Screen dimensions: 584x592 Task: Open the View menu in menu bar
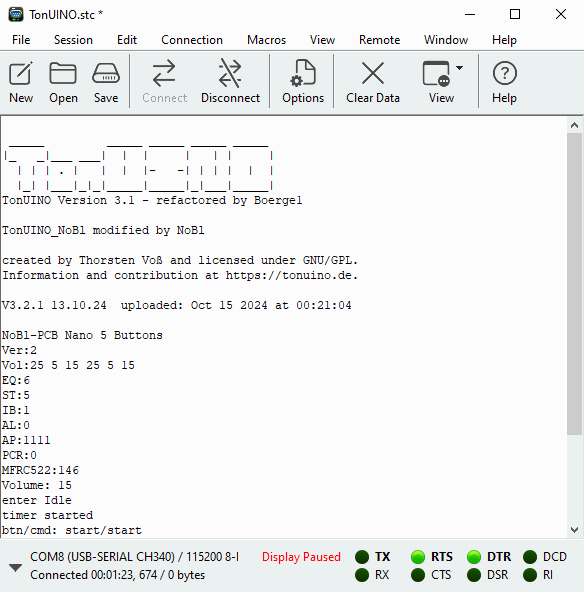[x=322, y=40]
